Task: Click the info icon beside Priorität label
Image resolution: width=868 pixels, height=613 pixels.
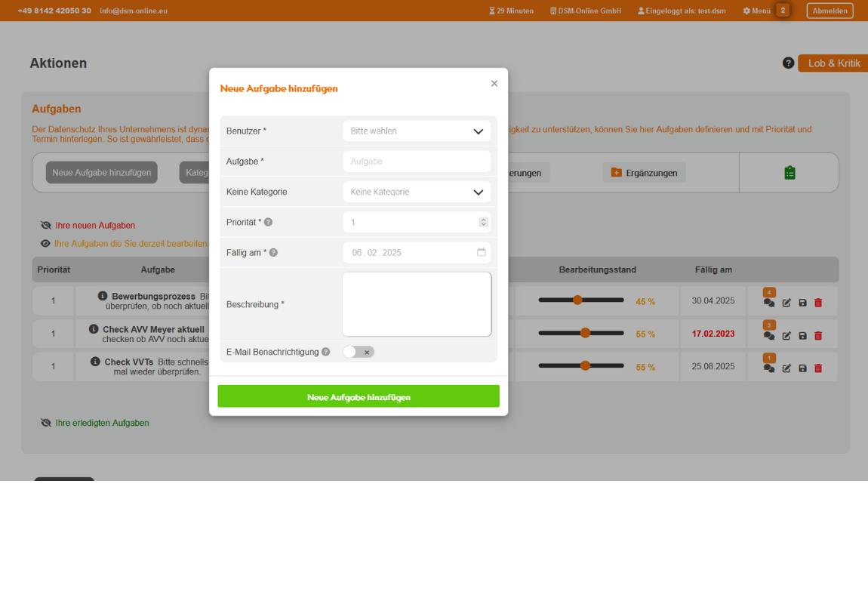Action: pyautogui.click(x=268, y=222)
